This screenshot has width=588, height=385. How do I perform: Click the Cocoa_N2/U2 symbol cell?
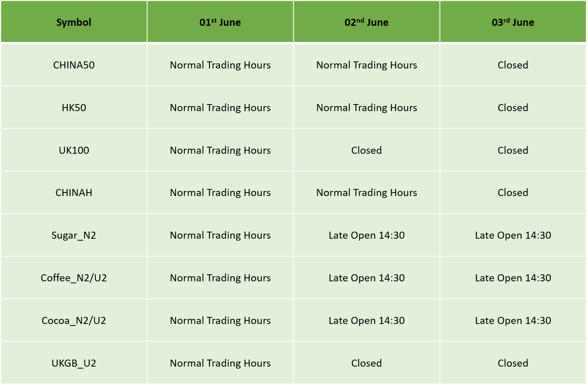[74, 320]
